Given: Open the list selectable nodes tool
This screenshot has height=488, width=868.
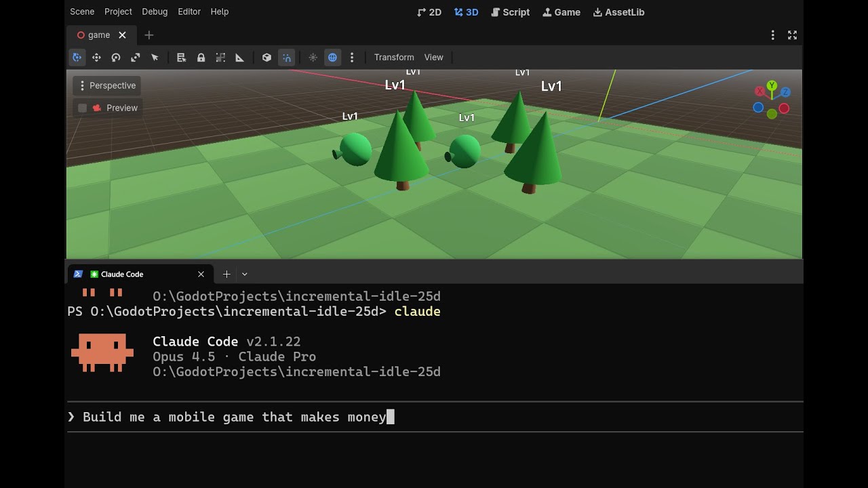Looking at the screenshot, I should [x=181, y=58].
